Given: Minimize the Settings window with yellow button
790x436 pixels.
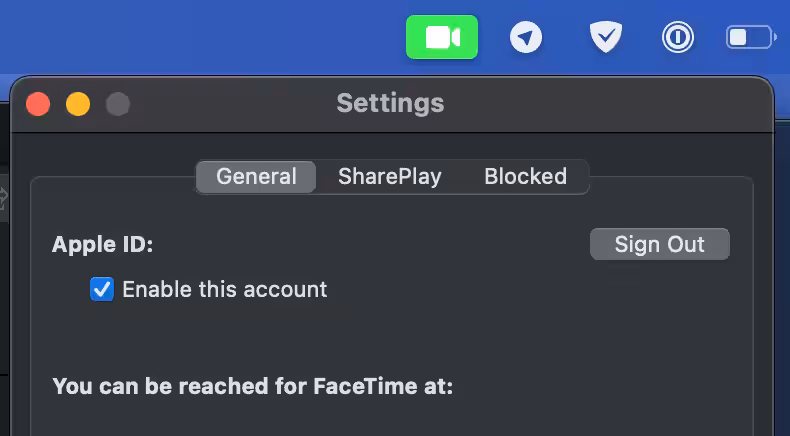Looking at the screenshot, I should click(x=78, y=104).
